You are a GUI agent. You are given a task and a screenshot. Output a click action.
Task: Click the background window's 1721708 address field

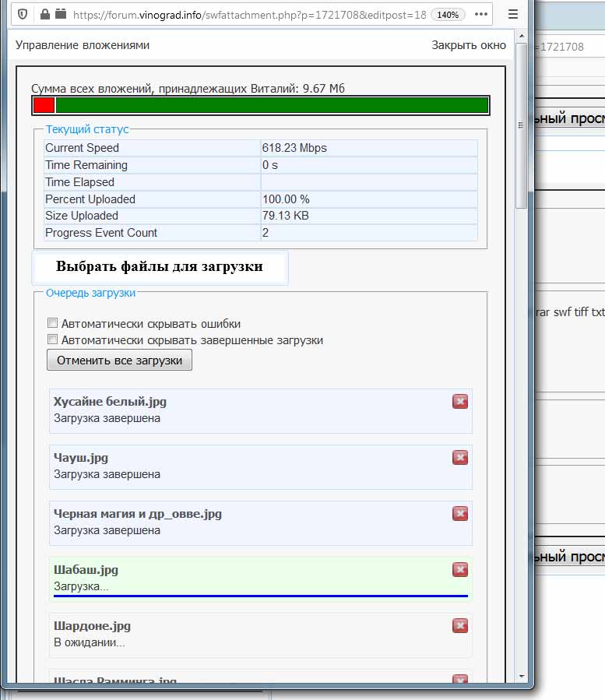(x=569, y=47)
